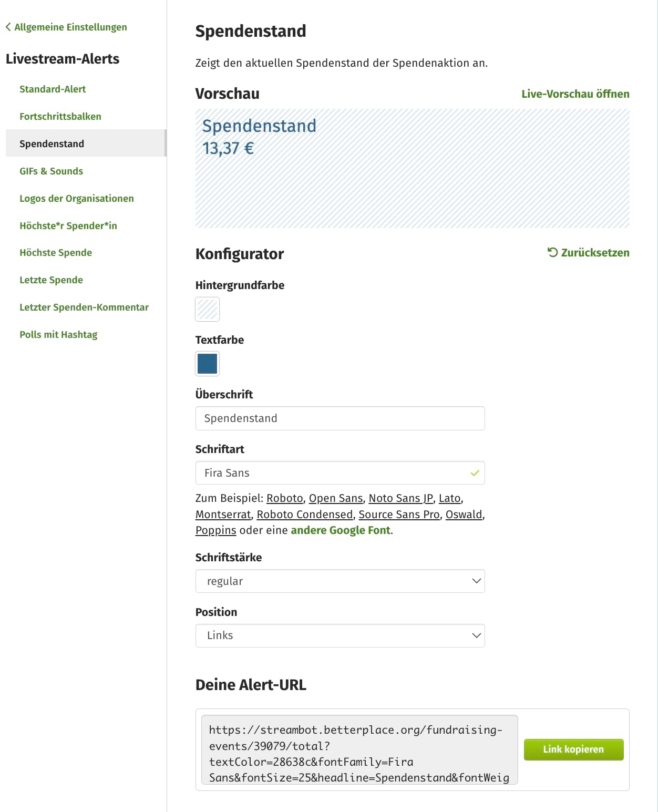
Task: Click inside the Überschrift text field
Action: tap(340, 418)
